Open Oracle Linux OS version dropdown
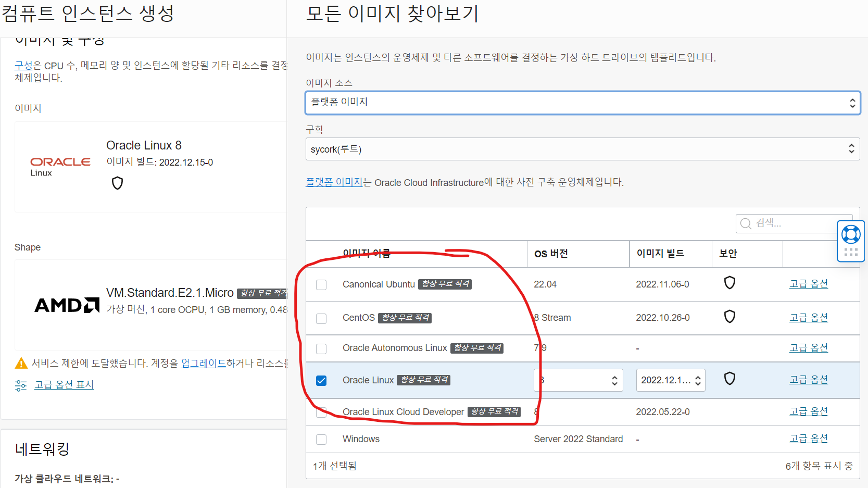Viewport: 868px width, 488px height. pos(578,380)
